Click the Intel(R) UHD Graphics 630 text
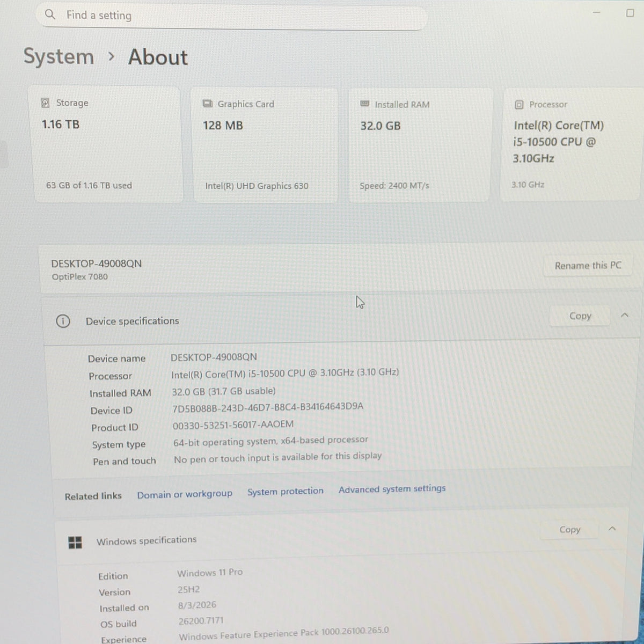This screenshot has height=644, width=644. (257, 186)
